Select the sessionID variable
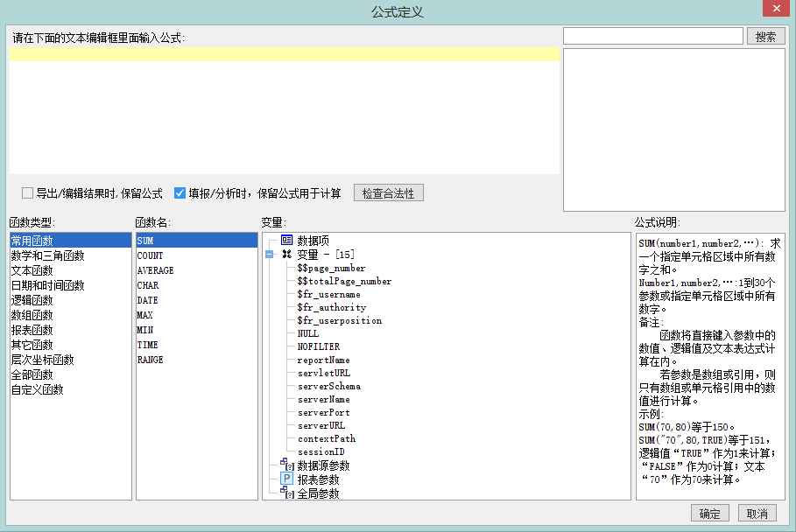This screenshot has height=532, width=796. tap(321, 451)
